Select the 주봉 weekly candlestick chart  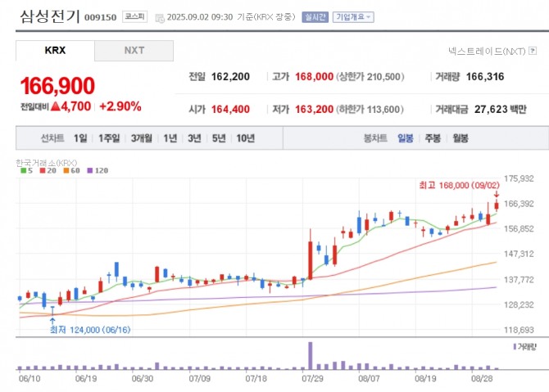[x=433, y=138]
